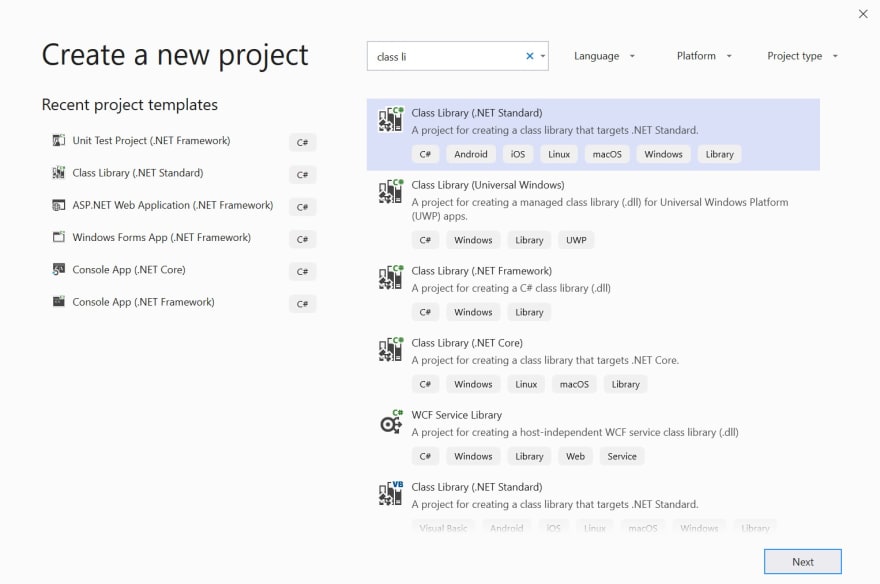Screen dimensions: 880x584
Task: Click Windows tag on .NET Standard C# result
Action: [x=663, y=154]
